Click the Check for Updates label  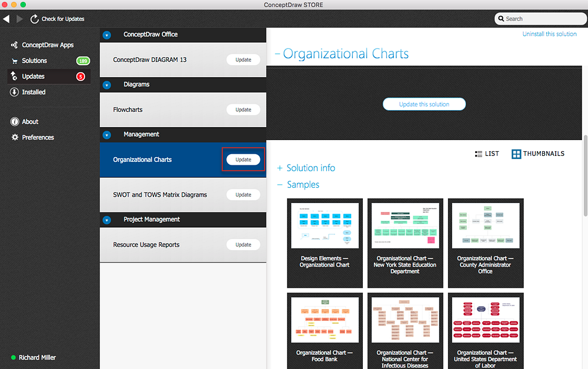(x=63, y=19)
